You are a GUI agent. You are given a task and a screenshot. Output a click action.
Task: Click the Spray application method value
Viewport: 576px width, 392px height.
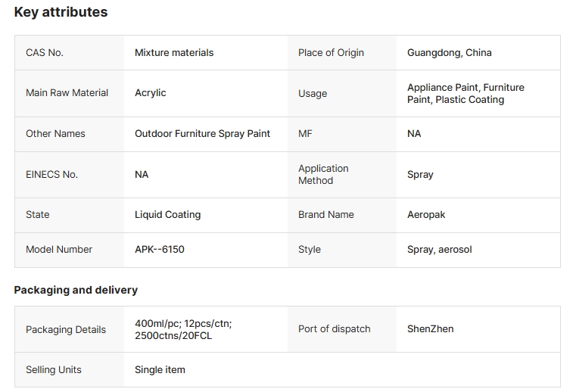coord(420,175)
